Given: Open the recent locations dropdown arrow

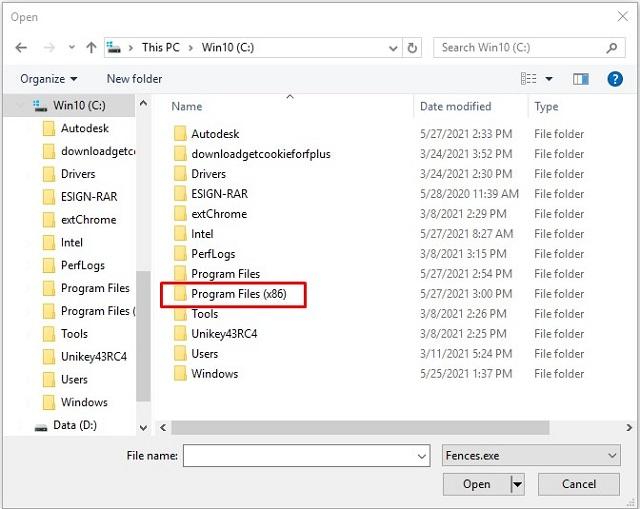Looking at the screenshot, I should (x=72, y=47).
